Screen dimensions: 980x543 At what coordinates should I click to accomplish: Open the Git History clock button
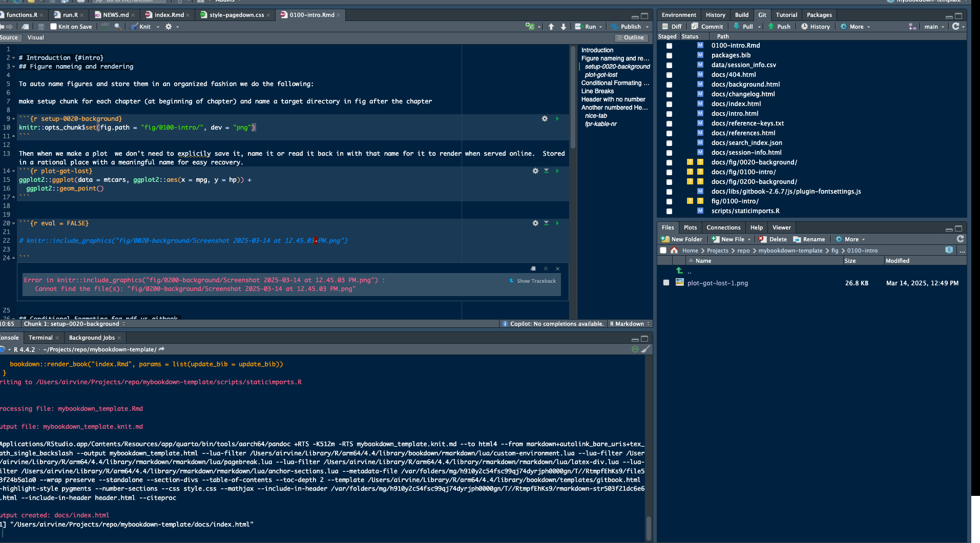tap(815, 27)
